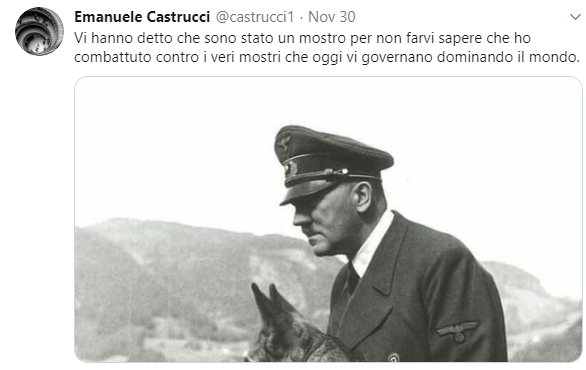This screenshot has width=586, height=370.
Task: Click the blank sky area of the photo
Action: 168,149
